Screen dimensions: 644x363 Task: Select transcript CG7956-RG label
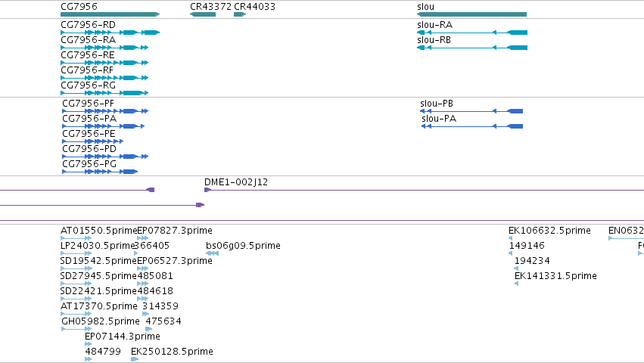pos(88,85)
